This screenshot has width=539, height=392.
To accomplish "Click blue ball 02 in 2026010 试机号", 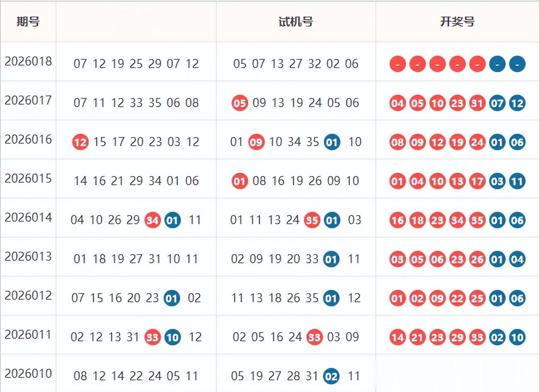I will pyautogui.click(x=331, y=376).
